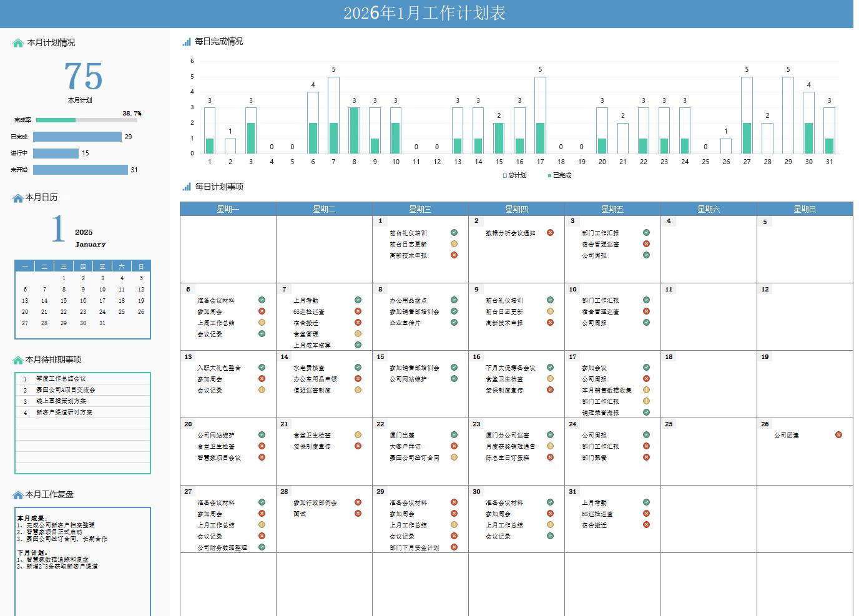
Task: Click the house icon beside 本月日历
Action: pyautogui.click(x=17, y=198)
